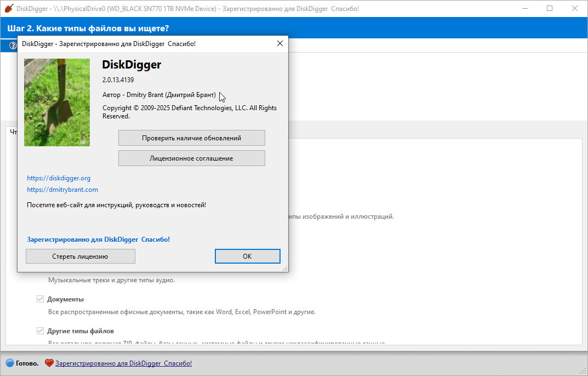This screenshot has height=376, width=588.
Task: Toggle the Другие типы файлов checkbox
Action: pyautogui.click(x=40, y=331)
